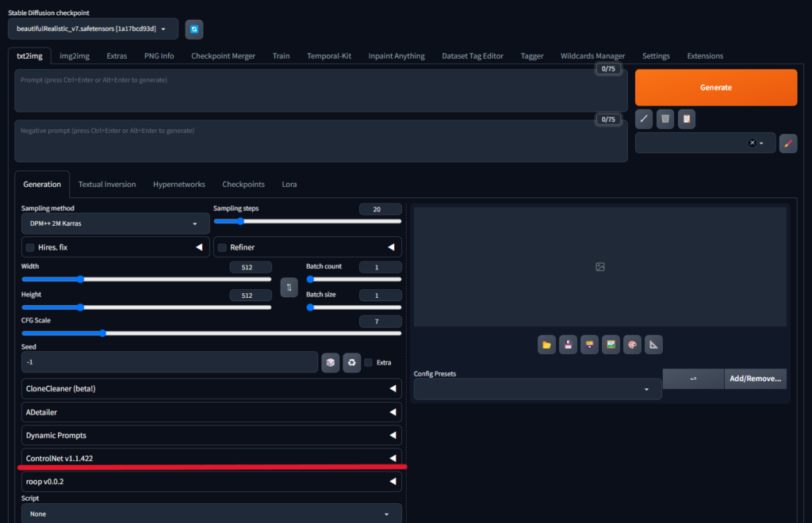This screenshot has width=812, height=523.
Task: Click the Sampling steps number field showing 20
Action: pyautogui.click(x=380, y=209)
